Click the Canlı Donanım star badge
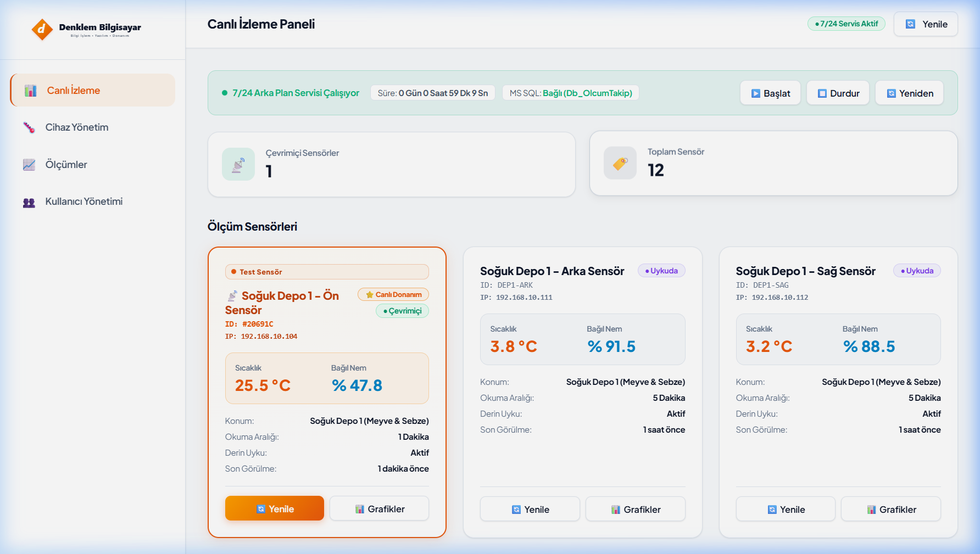980x554 pixels. [x=393, y=294]
